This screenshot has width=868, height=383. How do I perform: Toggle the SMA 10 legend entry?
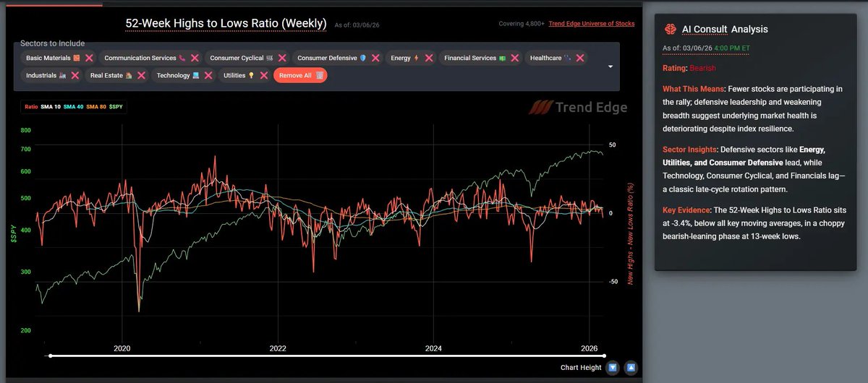51,106
